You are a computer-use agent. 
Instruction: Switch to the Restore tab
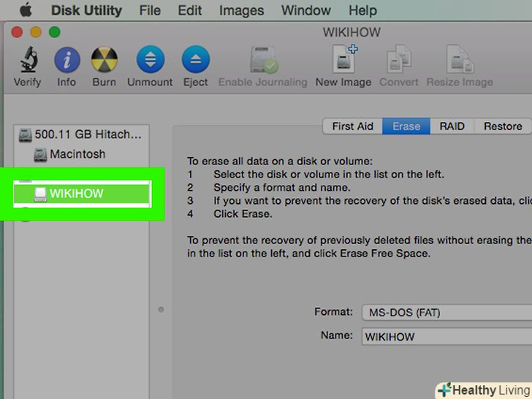pos(503,126)
